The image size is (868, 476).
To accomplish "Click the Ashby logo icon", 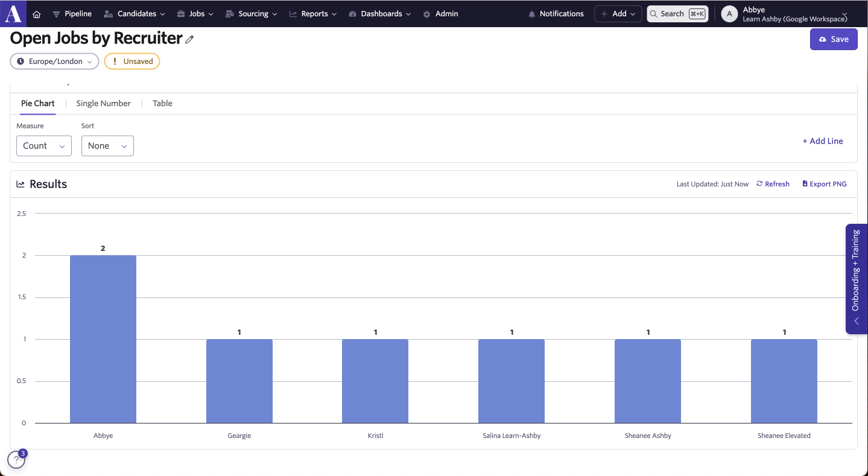I will coord(13,13).
